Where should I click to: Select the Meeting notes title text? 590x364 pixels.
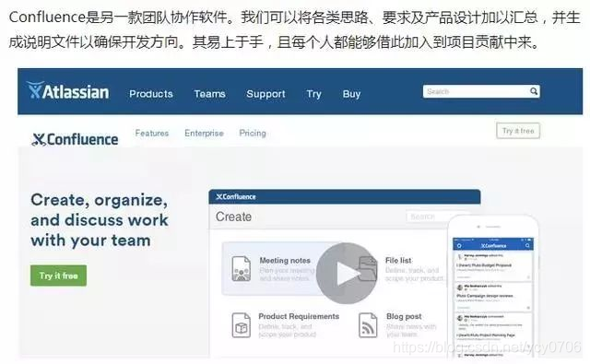point(285,260)
